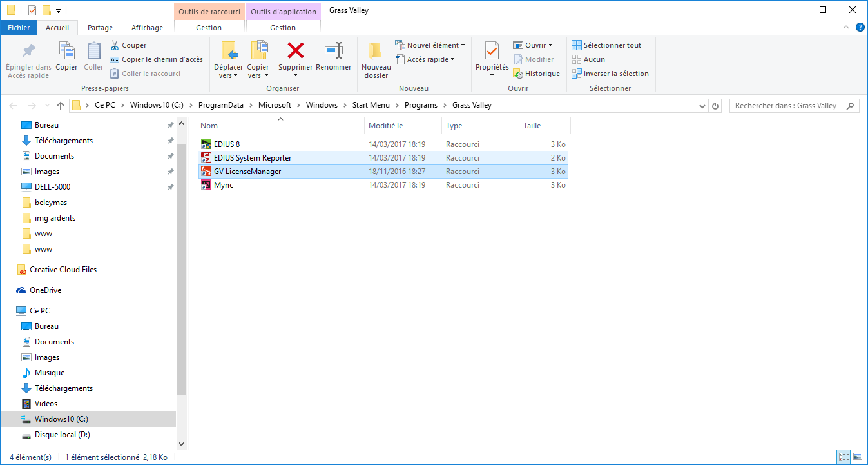Sort by the Modifié le column header
This screenshot has height=465, width=868.
tap(403, 126)
